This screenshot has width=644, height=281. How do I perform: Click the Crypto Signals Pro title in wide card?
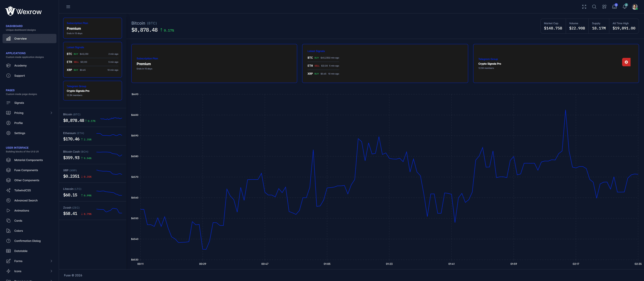coord(490,64)
